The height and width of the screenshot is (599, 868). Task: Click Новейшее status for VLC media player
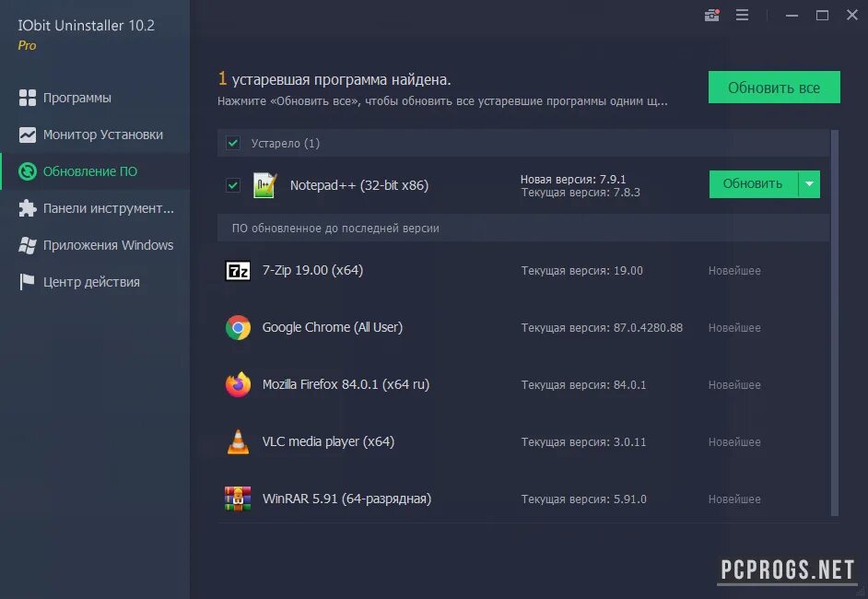[x=734, y=441]
